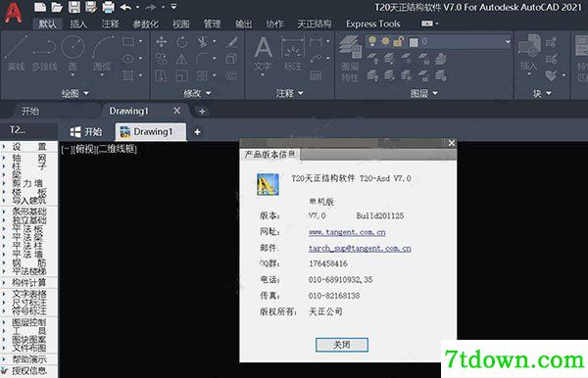Select the 圆弧 (Arc) tool
The width and height of the screenshot is (588, 378).
[102, 54]
